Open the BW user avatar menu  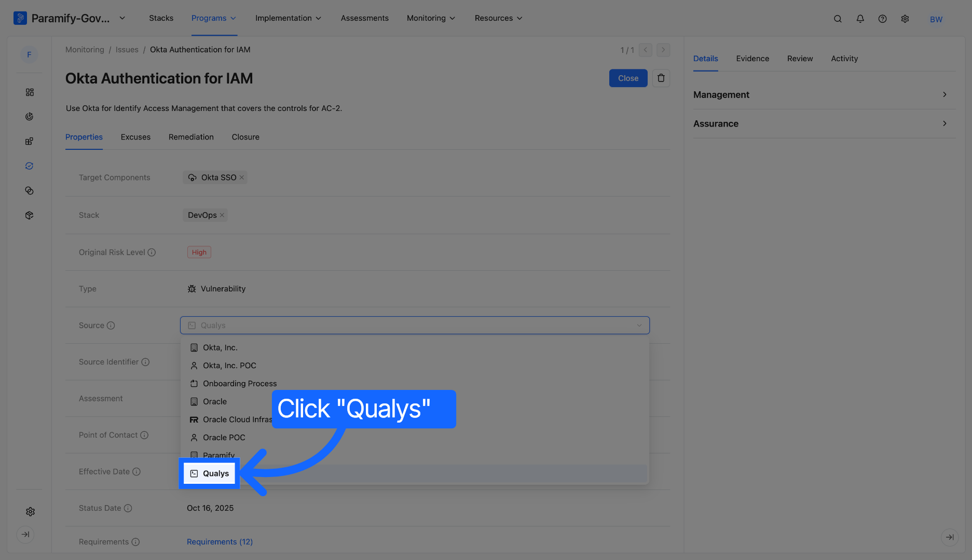[x=936, y=19]
